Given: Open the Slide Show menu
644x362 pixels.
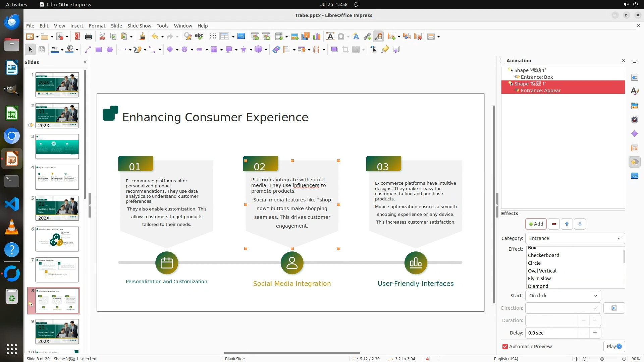Looking at the screenshot, I should pyautogui.click(x=139, y=26).
